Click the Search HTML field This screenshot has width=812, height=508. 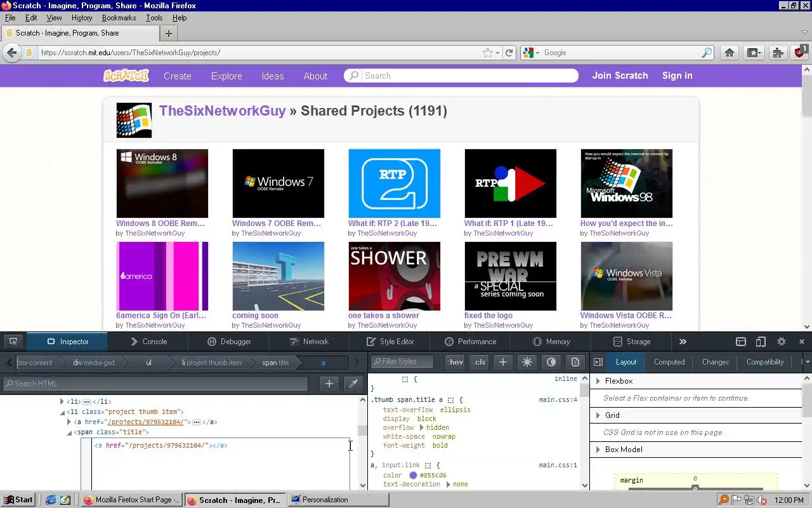pyautogui.click(x=155, y=384)
